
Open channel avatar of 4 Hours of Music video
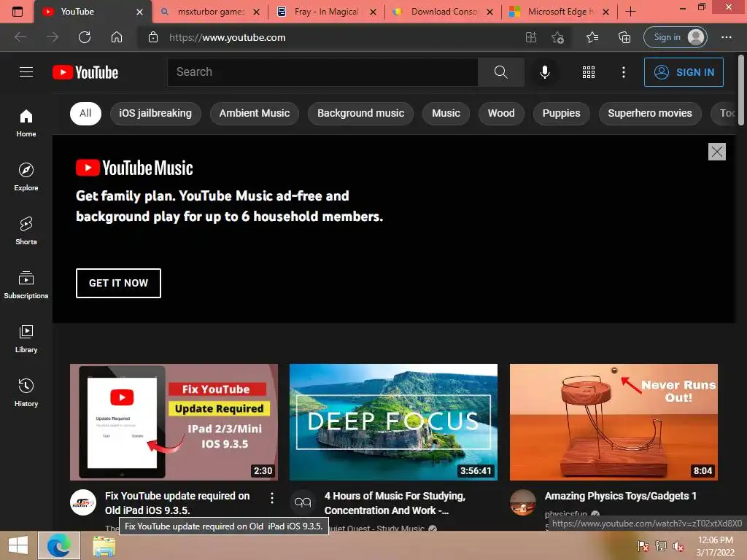(303, 502)
